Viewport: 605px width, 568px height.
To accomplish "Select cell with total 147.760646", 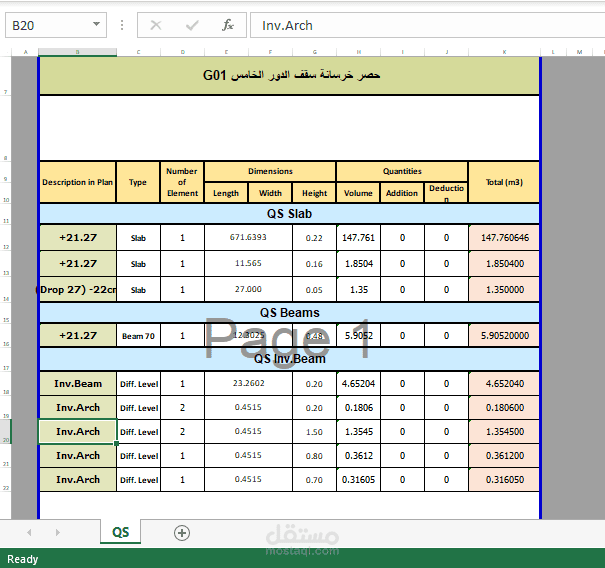I will 504,238.
